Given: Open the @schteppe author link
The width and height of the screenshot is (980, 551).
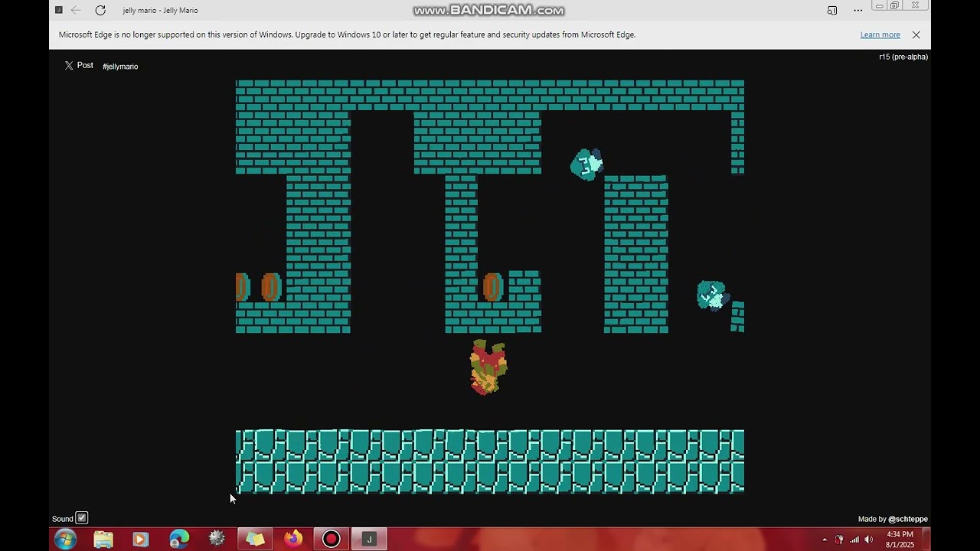Looking at the screenshot, I should (x=908, y=519).
